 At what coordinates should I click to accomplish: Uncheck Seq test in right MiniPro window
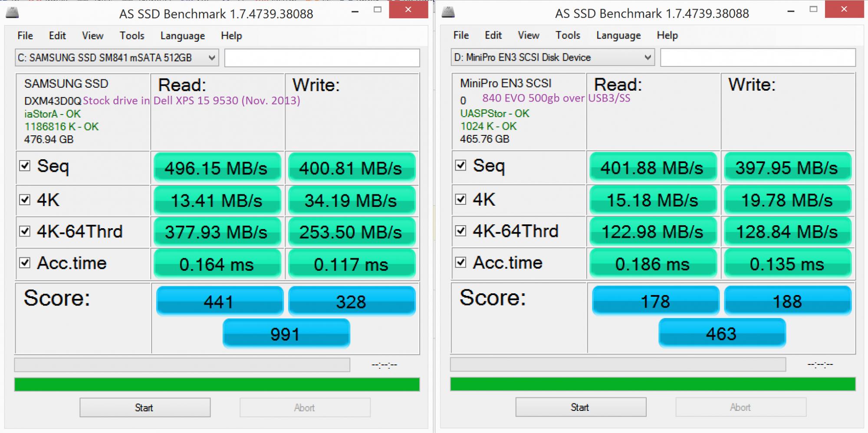460,165
